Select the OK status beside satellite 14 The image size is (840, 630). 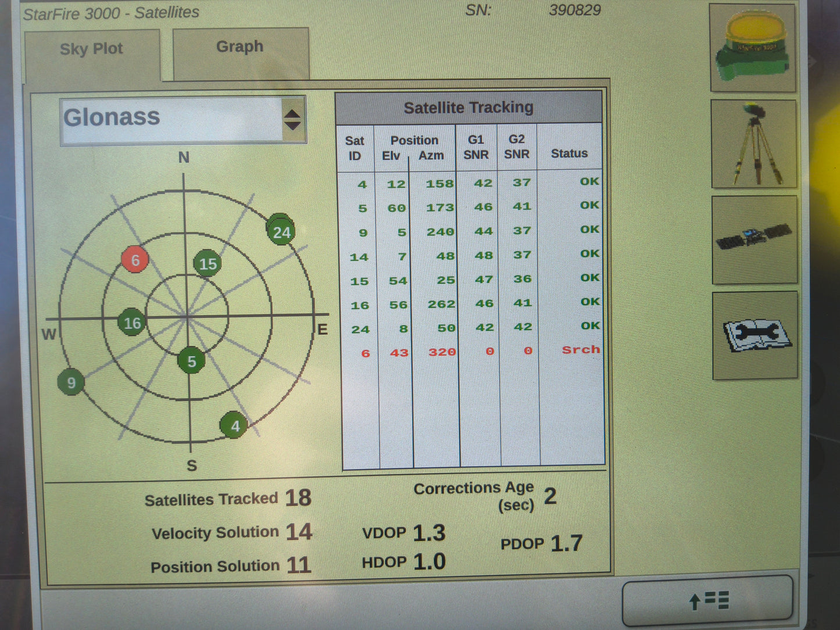pos(589,253)
